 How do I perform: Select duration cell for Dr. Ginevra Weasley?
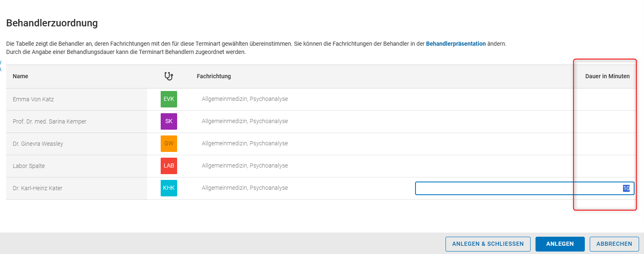pos(604,144)
